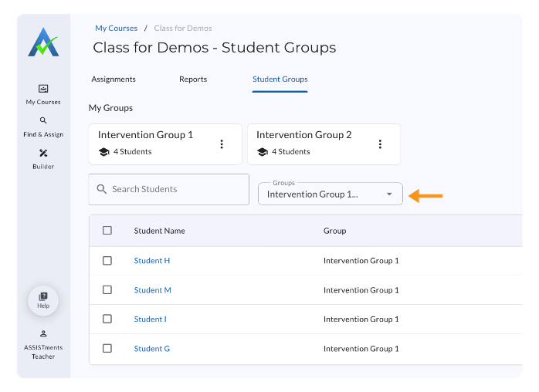Check the box for Student H
The height and width of the screenshot is (392, 539).
point(107,261)
